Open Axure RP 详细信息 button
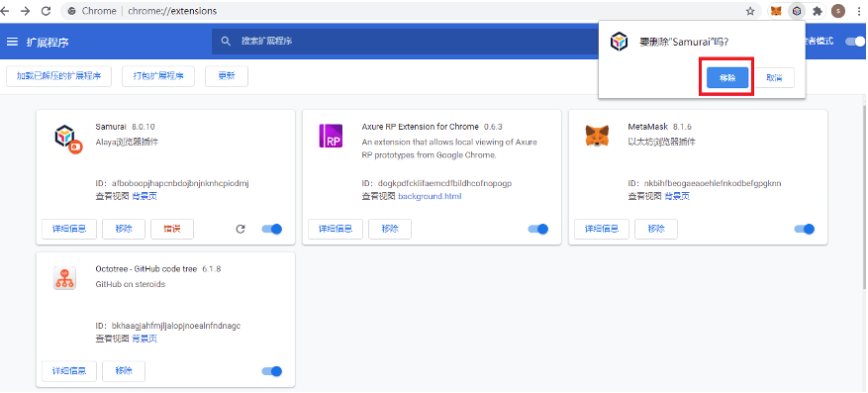868x393 pixels. (x=336, y=229)
